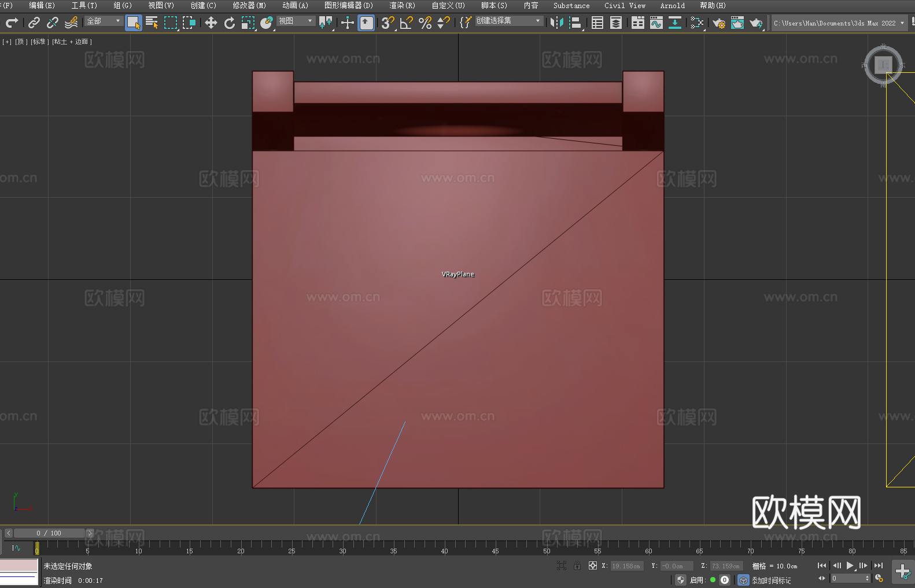The image size is (915, 588).
Task: Expand the project path dropdown
Action: click(x=902, y=23)
